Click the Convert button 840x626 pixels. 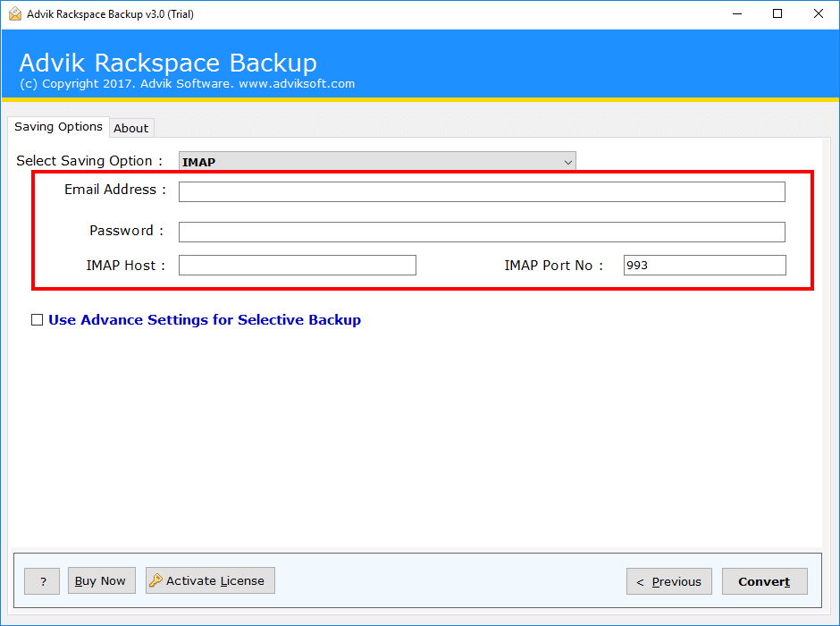click(x=764, y=581)
